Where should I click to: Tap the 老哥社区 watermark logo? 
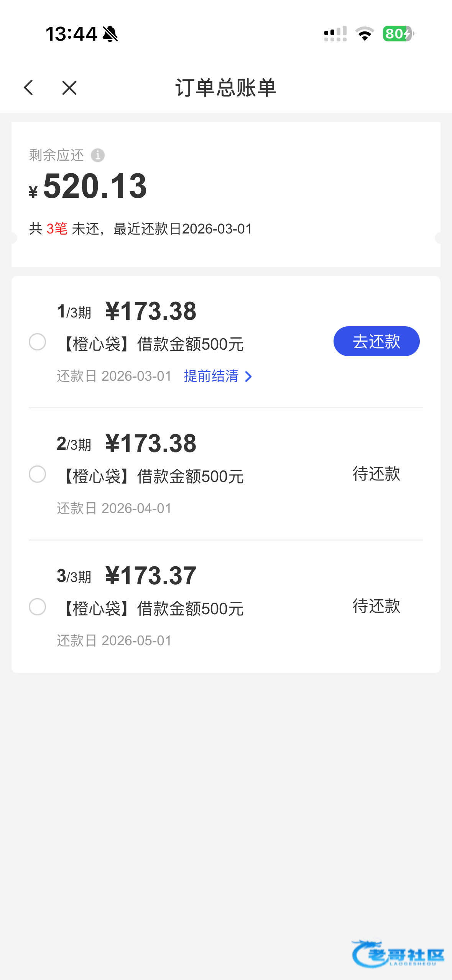[398, 953]
